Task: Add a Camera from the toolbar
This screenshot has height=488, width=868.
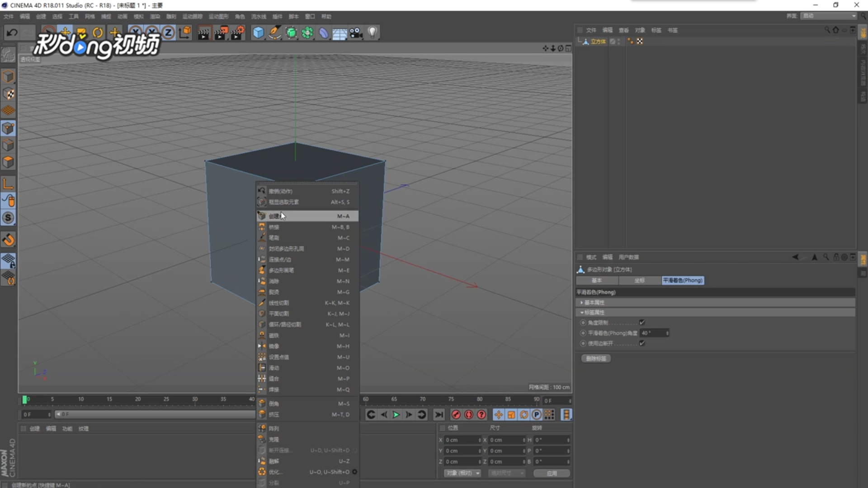Action: click(x=356, y=33)
